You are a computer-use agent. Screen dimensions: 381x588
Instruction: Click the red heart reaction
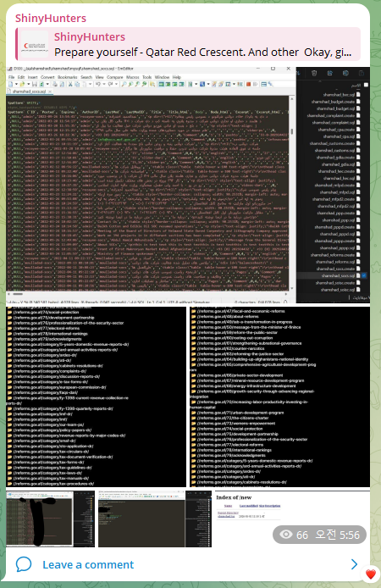[x=371, y=574]
